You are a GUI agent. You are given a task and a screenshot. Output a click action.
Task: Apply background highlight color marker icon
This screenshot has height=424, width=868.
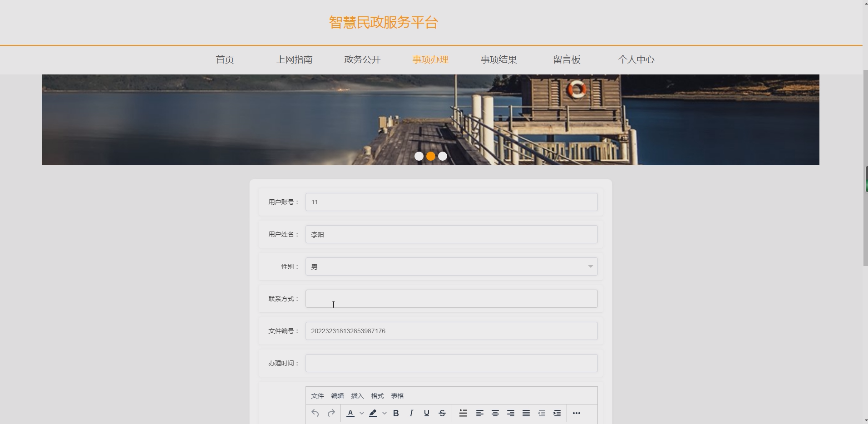tap(373, 413)
